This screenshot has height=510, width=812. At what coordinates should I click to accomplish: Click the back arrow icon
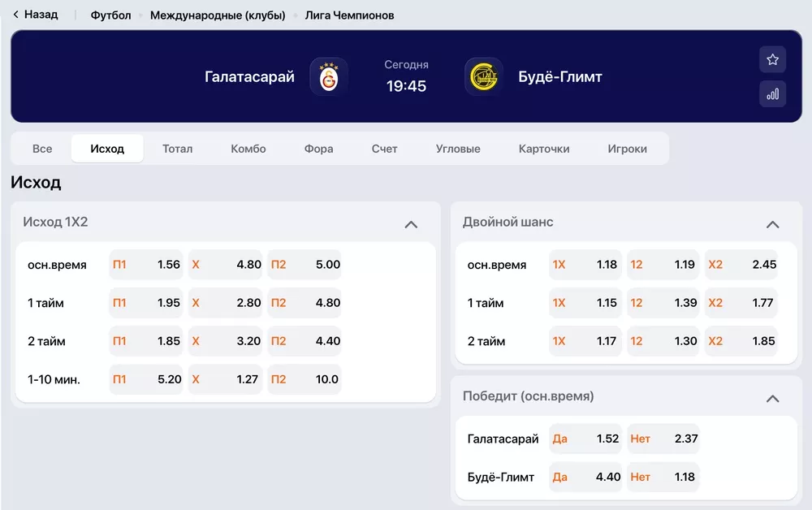15,15
